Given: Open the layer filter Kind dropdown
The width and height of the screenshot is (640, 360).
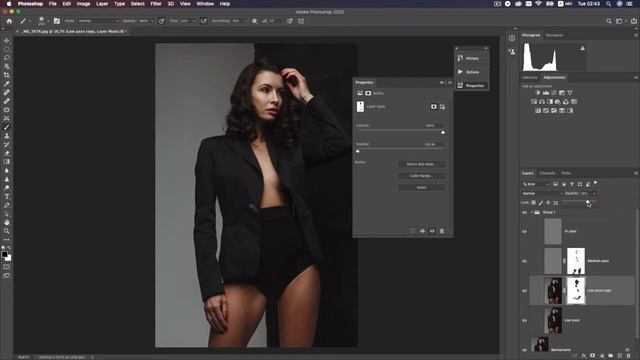Looking at the screenshot, I should coord(536,184).
